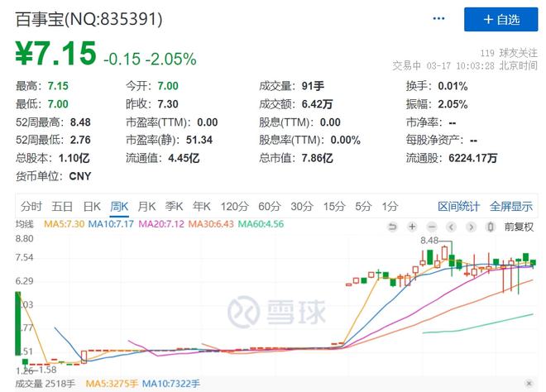
Task: Click the 总股本 1.10亿 value
Action: [x=53, y=159]
